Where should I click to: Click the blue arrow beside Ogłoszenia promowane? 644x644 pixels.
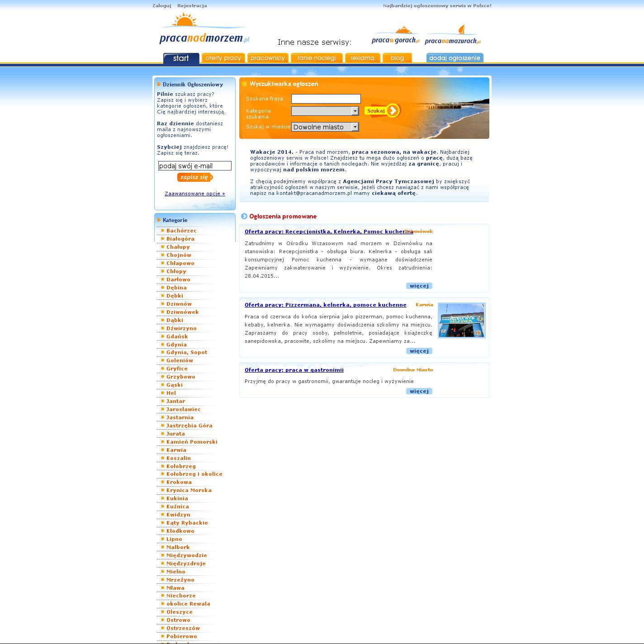[x=244, y=216]
